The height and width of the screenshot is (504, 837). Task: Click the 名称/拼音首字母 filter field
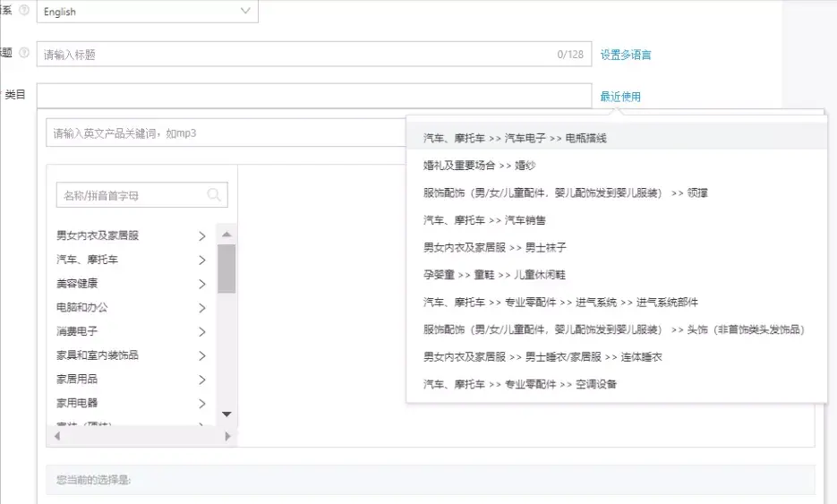142,195
